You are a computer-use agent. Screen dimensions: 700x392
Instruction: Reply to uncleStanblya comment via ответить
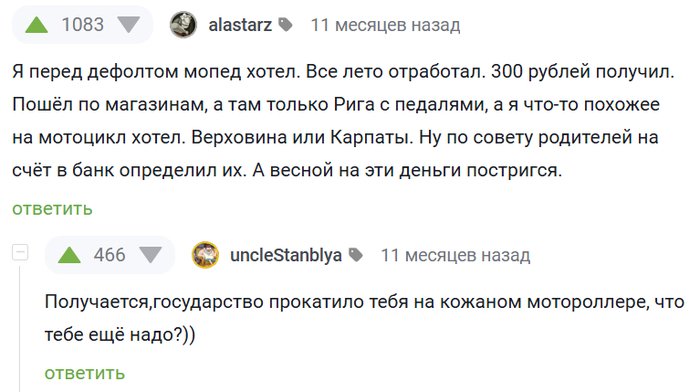coord(84,373)
